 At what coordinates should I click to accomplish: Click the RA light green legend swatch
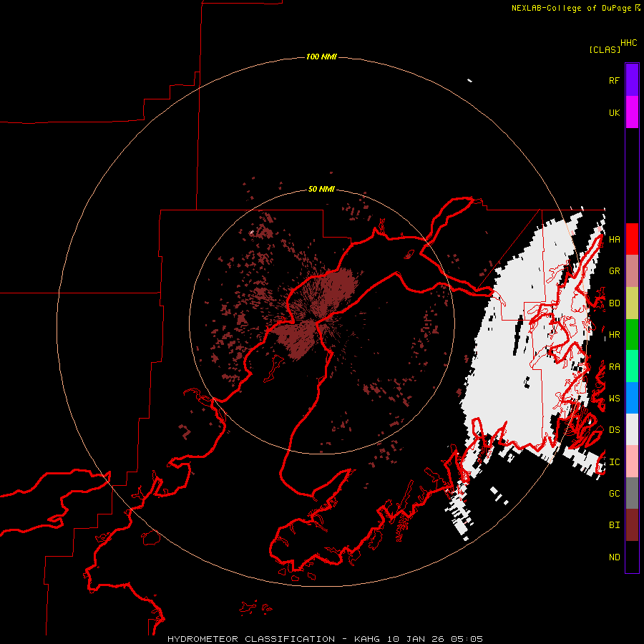[x=632, y=366]
